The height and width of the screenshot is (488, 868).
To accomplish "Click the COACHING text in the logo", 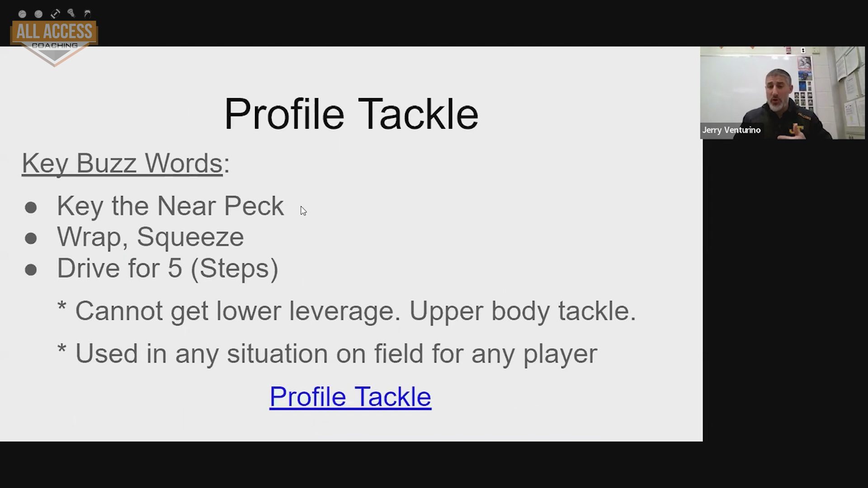I will [55, 46].
